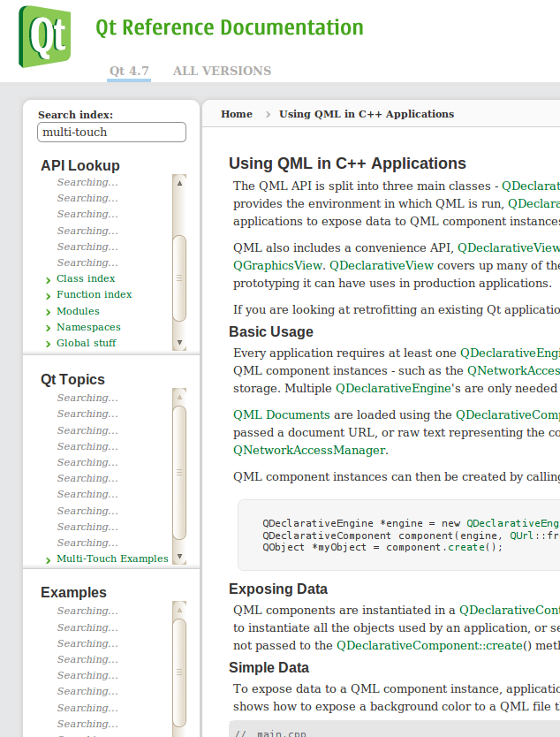Open the Class index link
This screenshot has width=560, height=737.
[86, 278]
